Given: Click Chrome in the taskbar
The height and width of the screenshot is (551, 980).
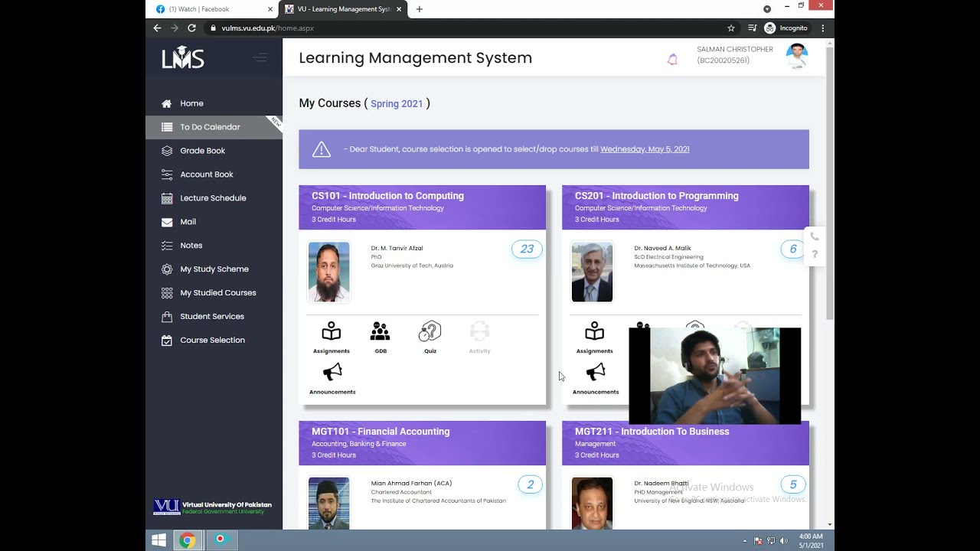Looking at the screenshot, I should point(188,540).
